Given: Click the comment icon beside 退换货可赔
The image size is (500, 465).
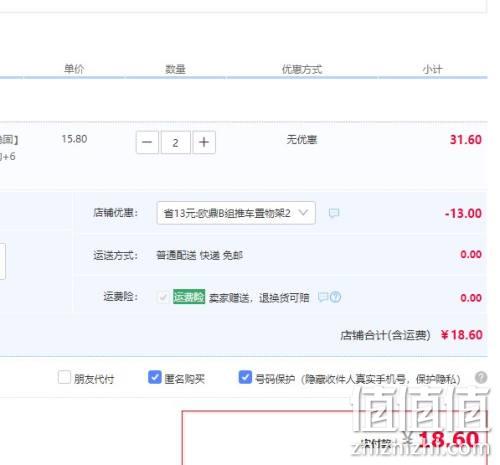Looking at the screenshot, I should click(323, 297).
